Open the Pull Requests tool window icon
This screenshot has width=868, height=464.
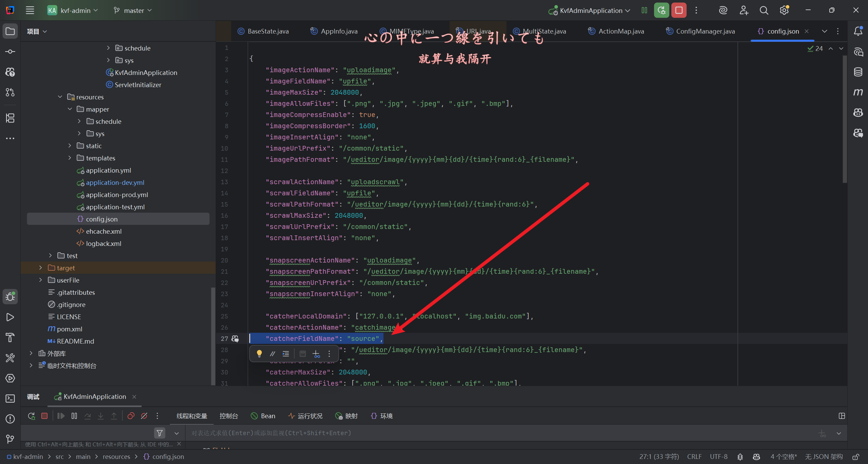coord(10,92)
